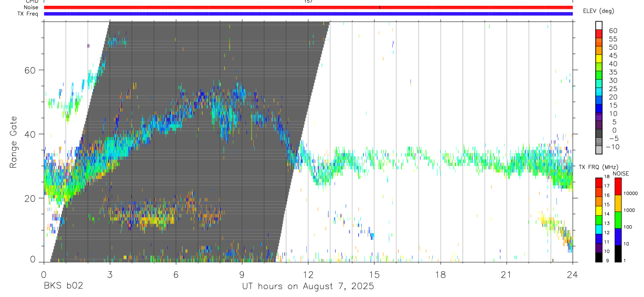The image size is (644, 297).
Task: Click the 'Noise' label beside the red bar
Action: pos(31,7)
